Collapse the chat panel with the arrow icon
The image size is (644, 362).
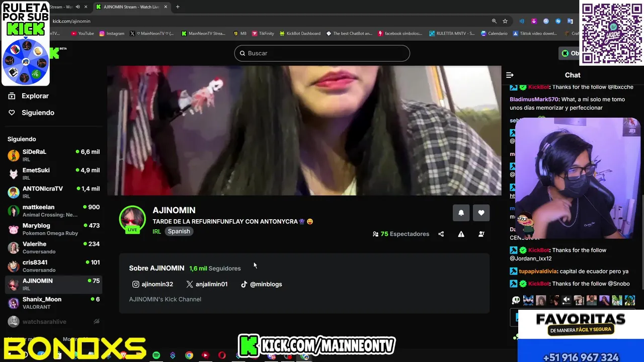coord(510,75)
